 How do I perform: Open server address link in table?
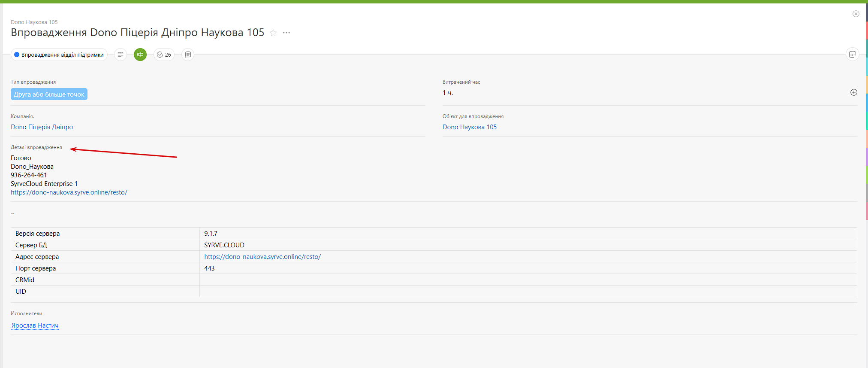pyautogui.click(x=262, y=257)
